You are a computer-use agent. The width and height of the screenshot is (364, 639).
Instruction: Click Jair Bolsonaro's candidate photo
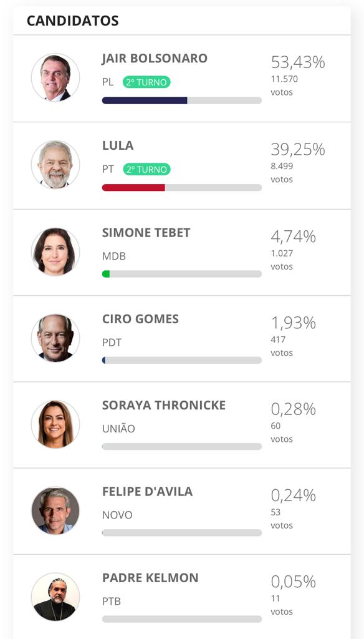tap(55, 77)
